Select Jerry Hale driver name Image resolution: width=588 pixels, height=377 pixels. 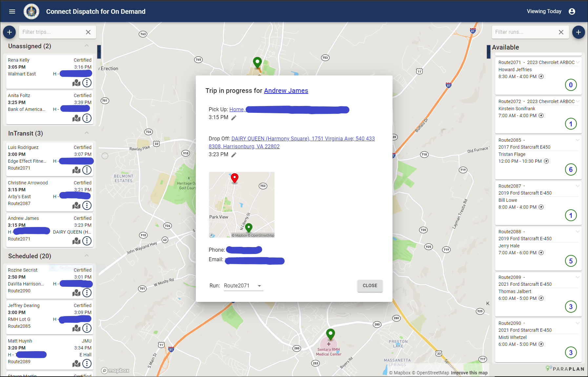[x=509, y=246]
